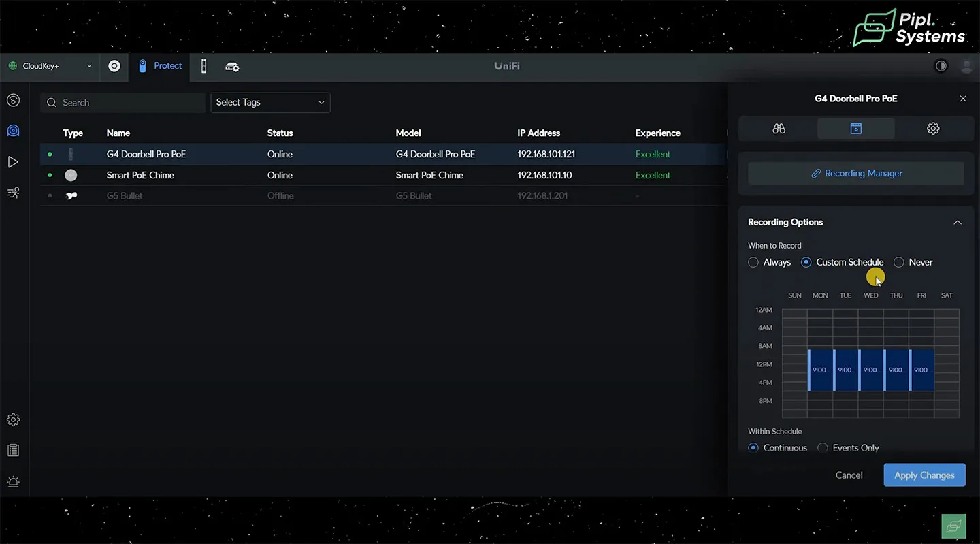
Task: Open the detections running-person sidebar icon
Action: [13, 193]
